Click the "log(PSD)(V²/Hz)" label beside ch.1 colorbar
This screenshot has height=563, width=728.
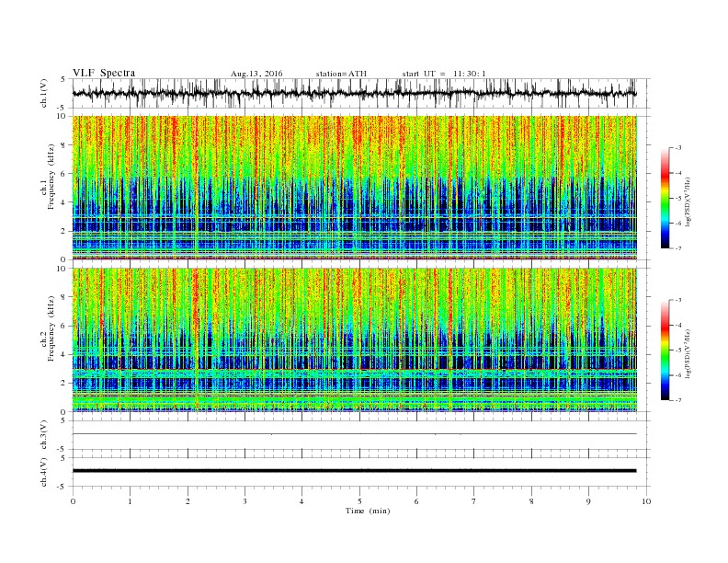(688, 202)
